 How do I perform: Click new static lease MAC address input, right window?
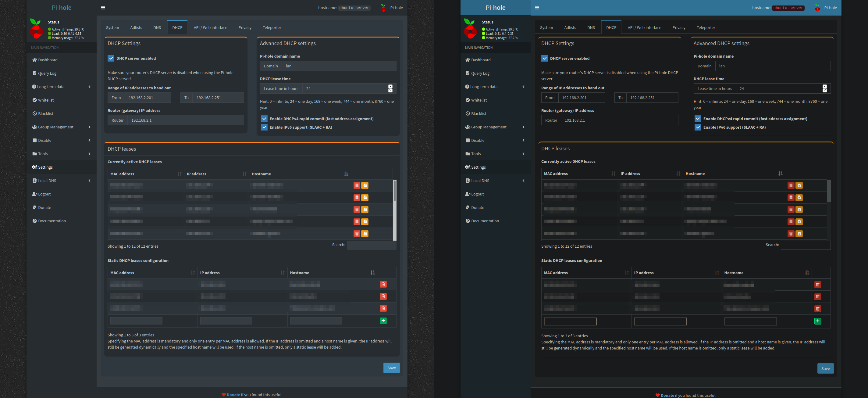pyautogui.click(x=570, y=321)
